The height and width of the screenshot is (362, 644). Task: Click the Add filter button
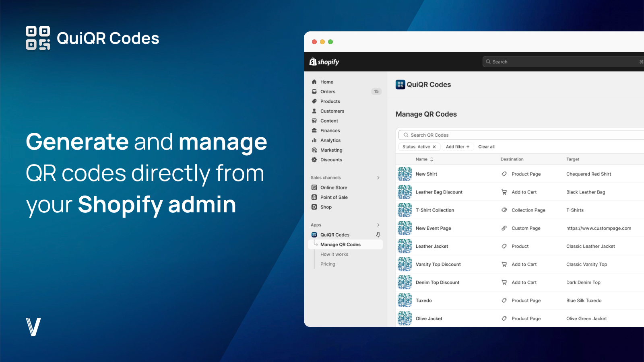[458, 147]
